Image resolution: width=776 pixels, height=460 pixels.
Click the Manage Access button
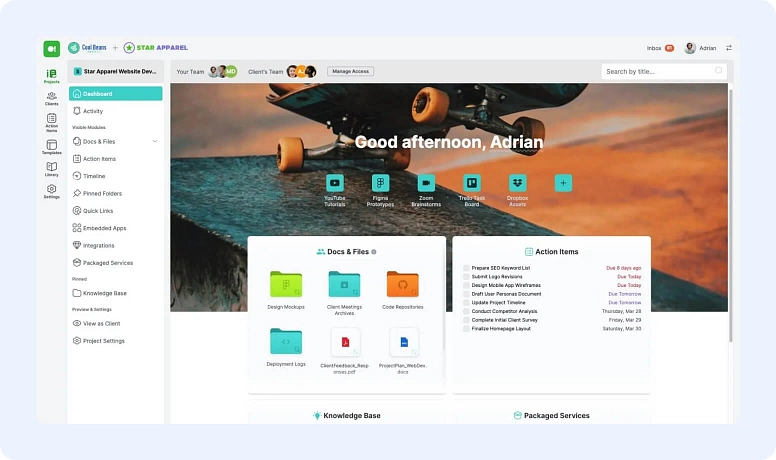[350, 72]
